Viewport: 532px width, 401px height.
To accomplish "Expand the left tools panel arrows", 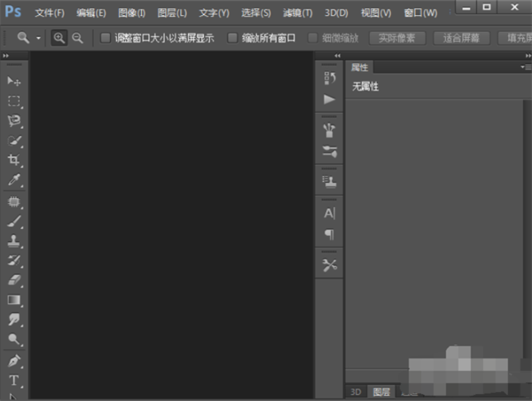I will 6,56.
